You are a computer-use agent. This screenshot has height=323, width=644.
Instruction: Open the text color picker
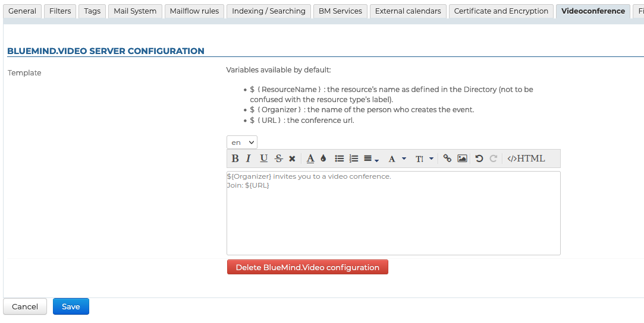pyautogui.click(x=310, y=159)
